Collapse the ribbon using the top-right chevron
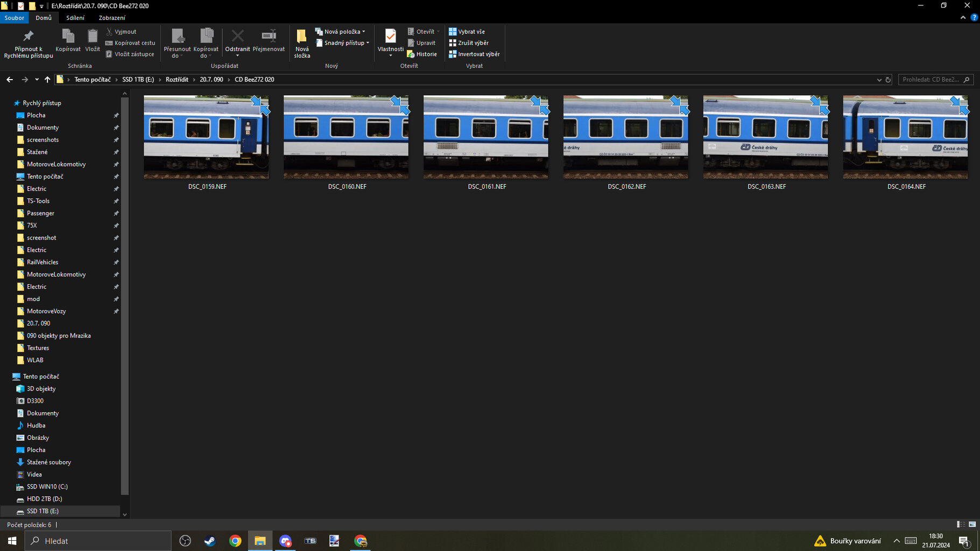 click(x=963, y=18)
